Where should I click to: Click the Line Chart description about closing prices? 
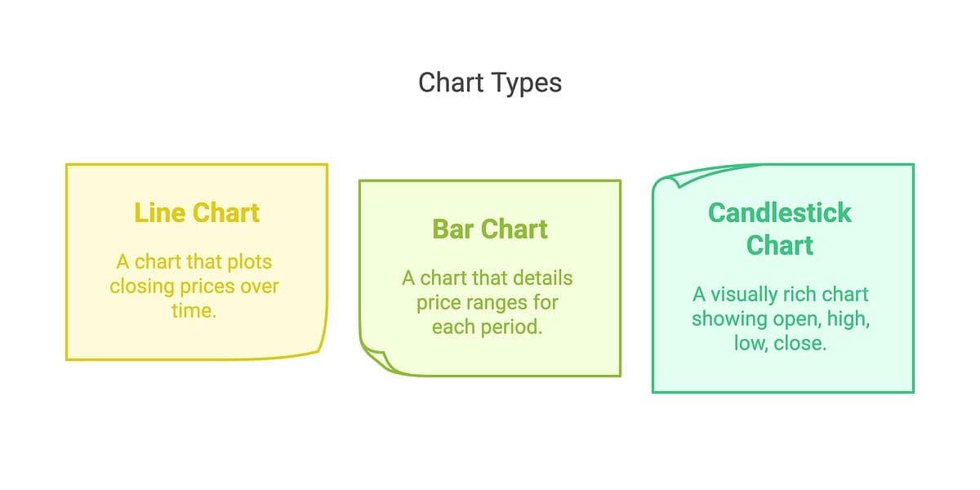(x=194, y=286)
